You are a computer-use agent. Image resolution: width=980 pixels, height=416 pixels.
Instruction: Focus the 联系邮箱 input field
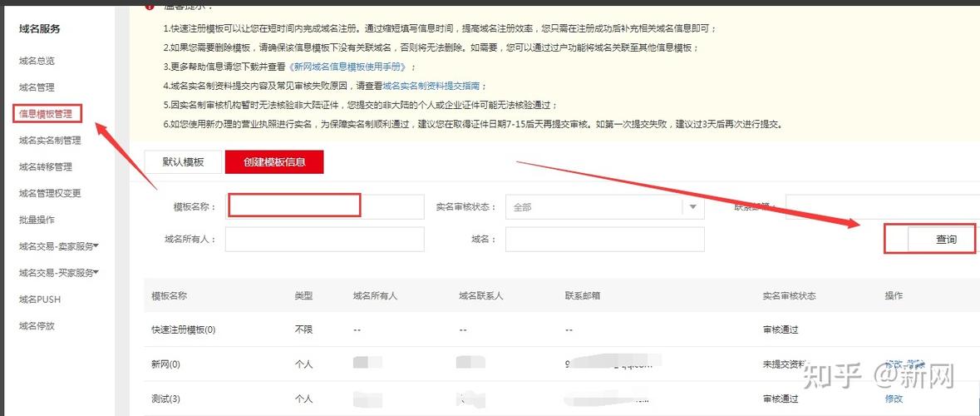click(x=883, y=207)
